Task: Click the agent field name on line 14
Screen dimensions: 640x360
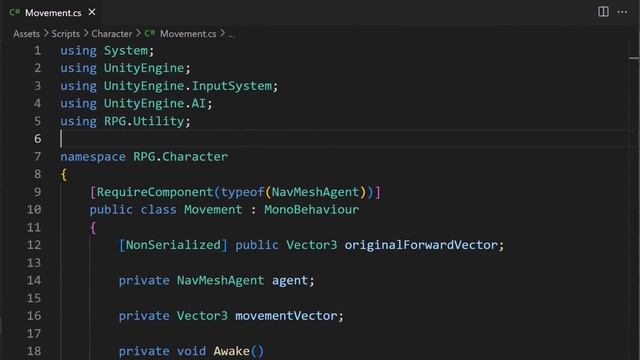Action: pos(290,280)
